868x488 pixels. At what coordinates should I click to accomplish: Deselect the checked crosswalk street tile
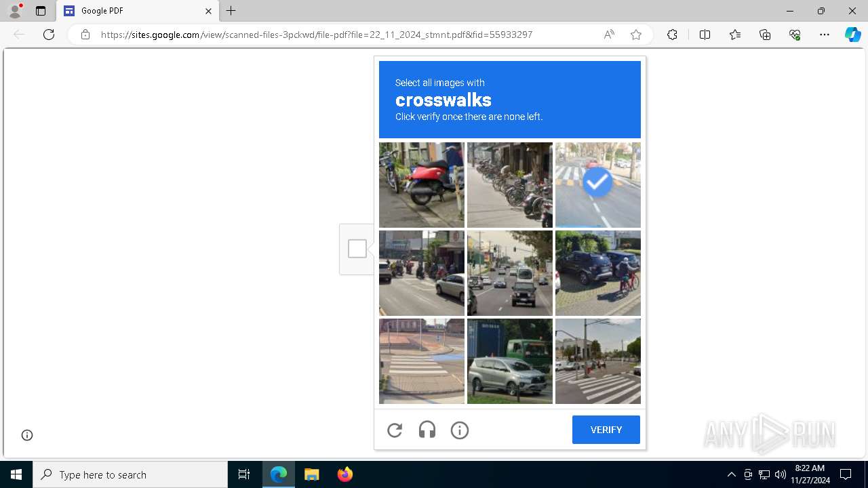[598, 185]
